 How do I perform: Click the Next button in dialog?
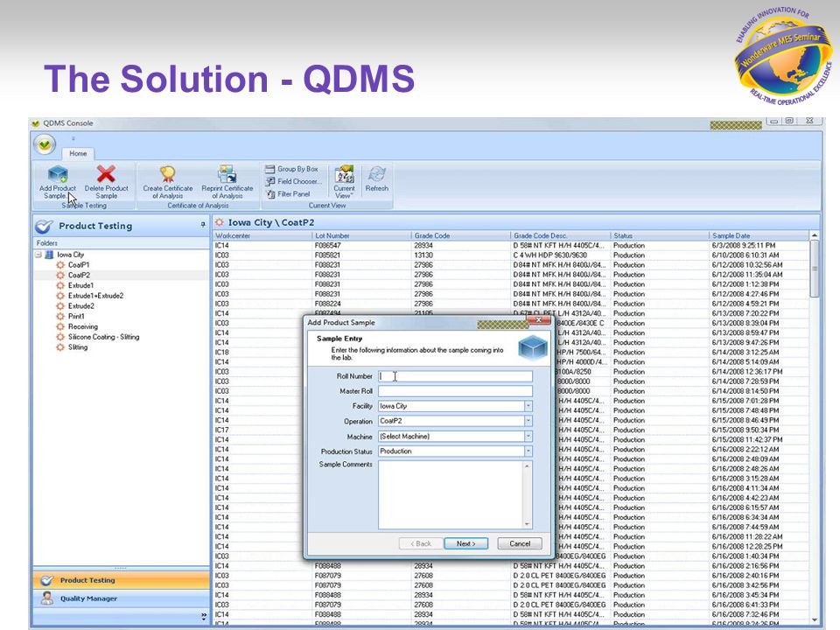pyautogui.click(x=466, y=543)
